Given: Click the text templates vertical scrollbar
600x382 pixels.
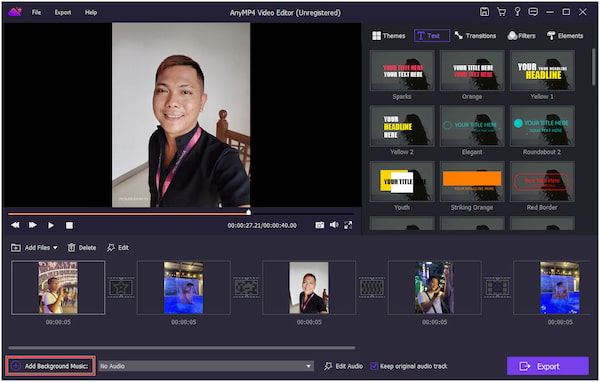Looking at the screenshot, I should click(593, 67).
